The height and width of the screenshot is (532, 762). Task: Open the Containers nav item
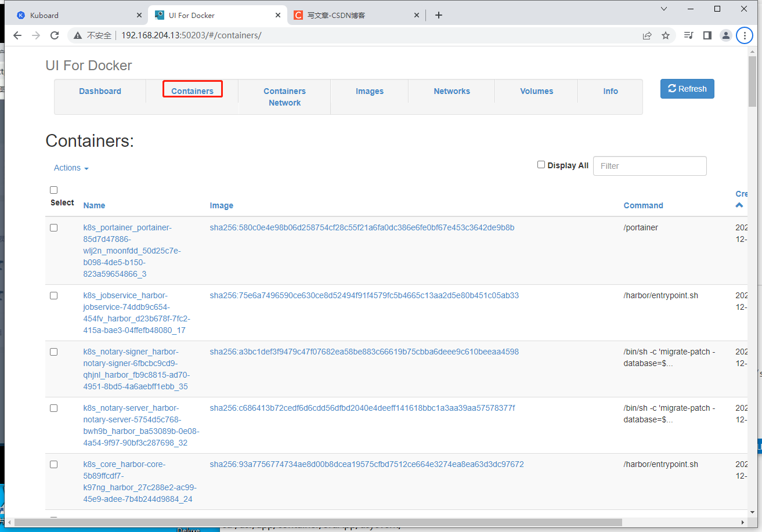[x=192, y=91]
